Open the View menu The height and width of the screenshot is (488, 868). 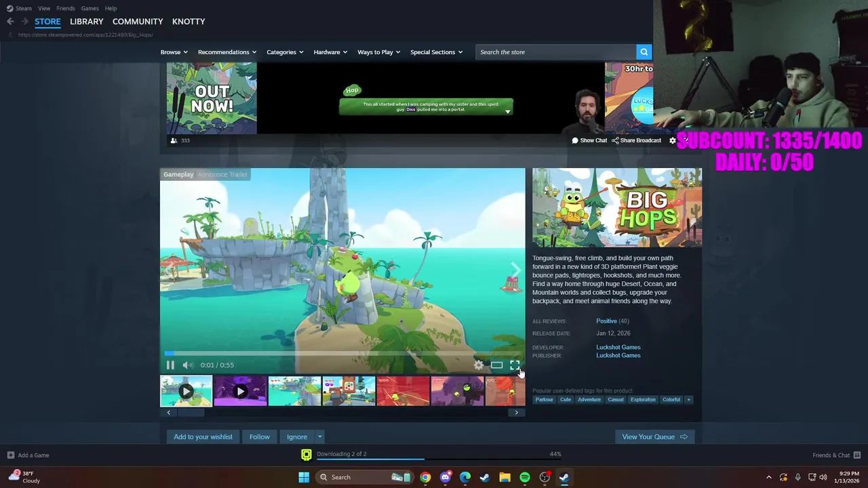point(44,8)
